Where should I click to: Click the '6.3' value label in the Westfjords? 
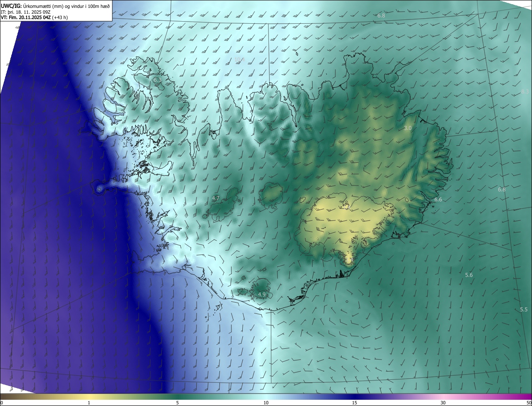click(x=157, y=80)
